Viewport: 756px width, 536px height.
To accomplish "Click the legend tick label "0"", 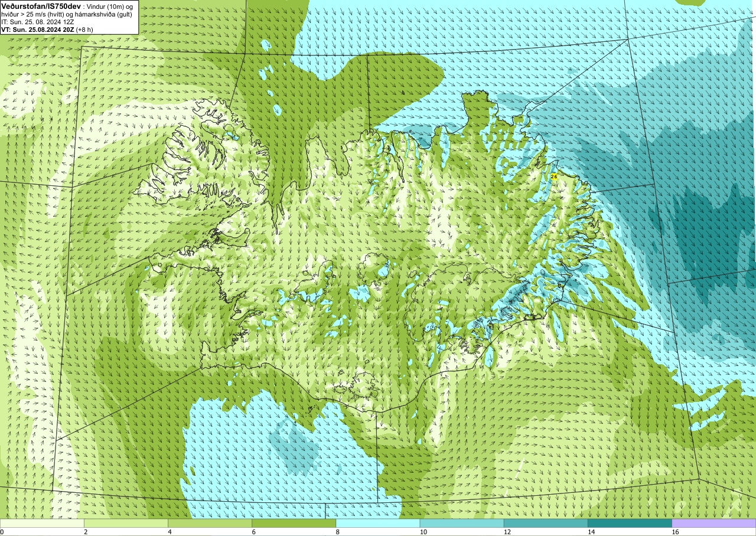I will tap(2, 532).
